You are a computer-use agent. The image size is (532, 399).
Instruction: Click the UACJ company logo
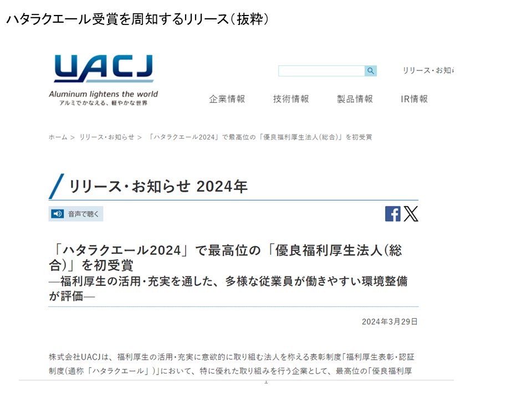pyautogui.click(x=104, y=69)
